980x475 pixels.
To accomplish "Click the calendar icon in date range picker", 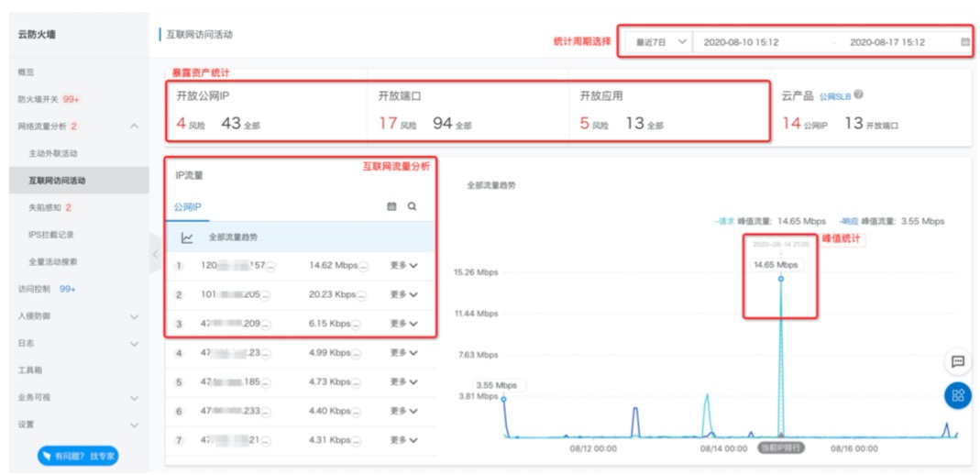I will (x=965, y=42).
